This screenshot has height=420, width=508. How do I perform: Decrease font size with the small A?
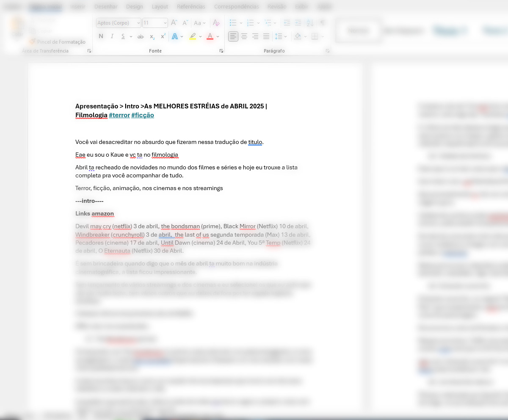pos(185,23)
